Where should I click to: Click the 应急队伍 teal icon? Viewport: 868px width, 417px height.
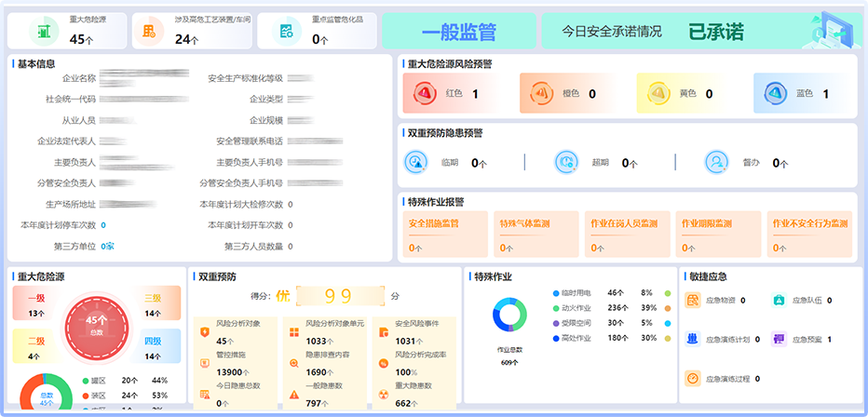coord(779,301)
